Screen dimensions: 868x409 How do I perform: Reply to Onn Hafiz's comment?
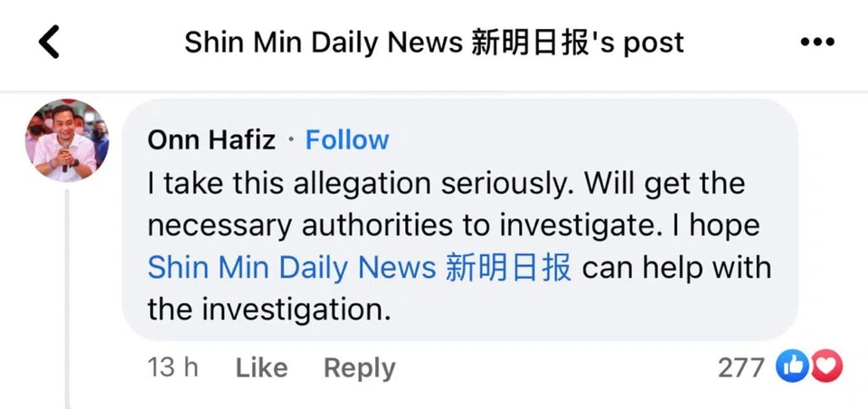point(359,367)
